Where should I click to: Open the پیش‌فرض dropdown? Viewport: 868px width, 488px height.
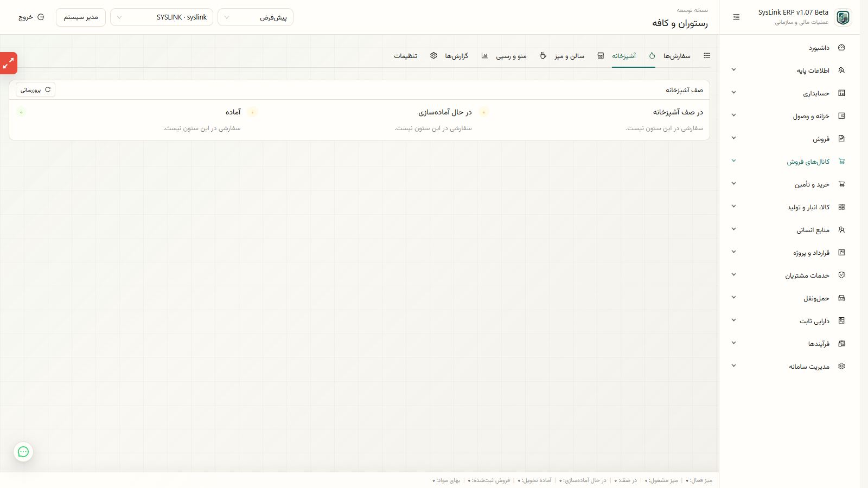(256, 17)
